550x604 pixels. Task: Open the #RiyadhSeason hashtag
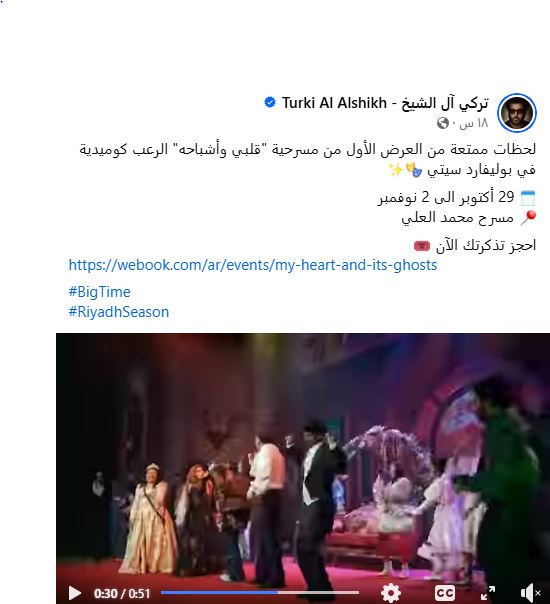coord(119,312)
